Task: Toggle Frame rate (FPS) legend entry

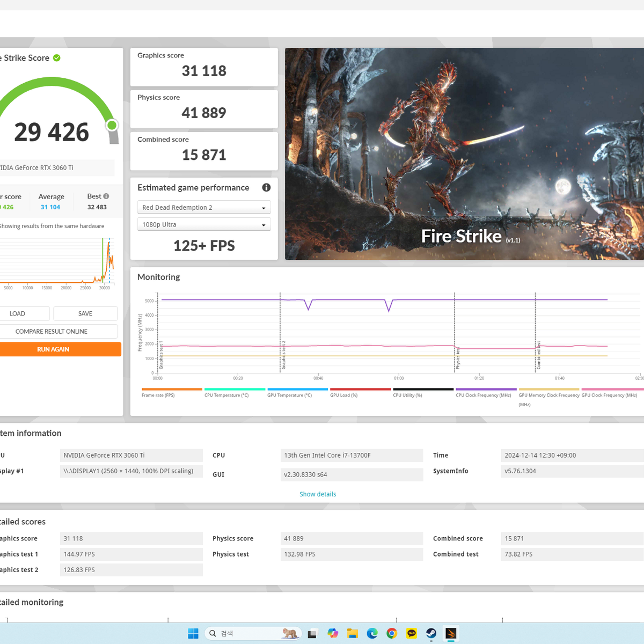Action: tap(172, 393)
